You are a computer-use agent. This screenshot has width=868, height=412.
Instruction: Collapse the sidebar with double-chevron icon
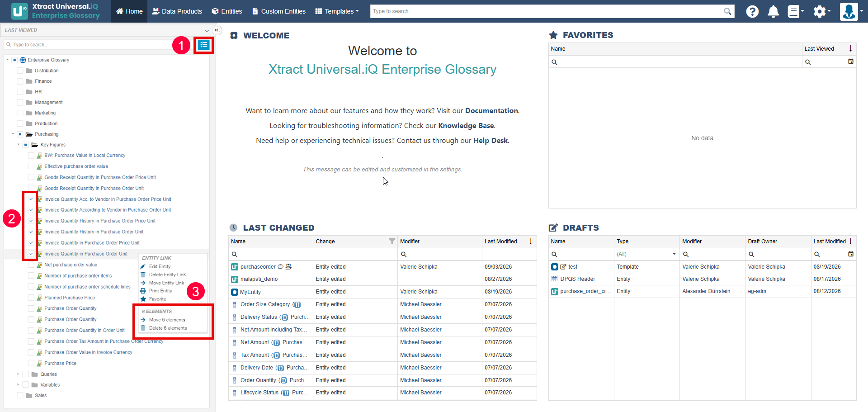pos(217,30)
